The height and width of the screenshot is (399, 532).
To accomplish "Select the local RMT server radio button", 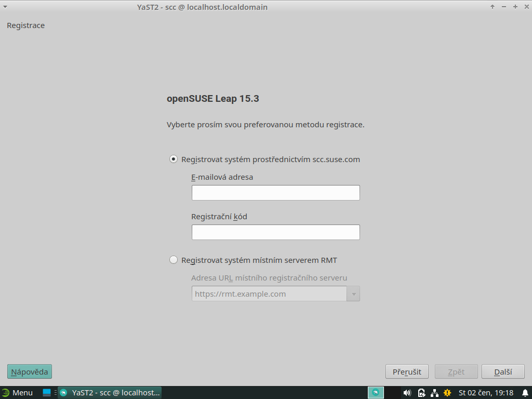I will coord(174,260).
